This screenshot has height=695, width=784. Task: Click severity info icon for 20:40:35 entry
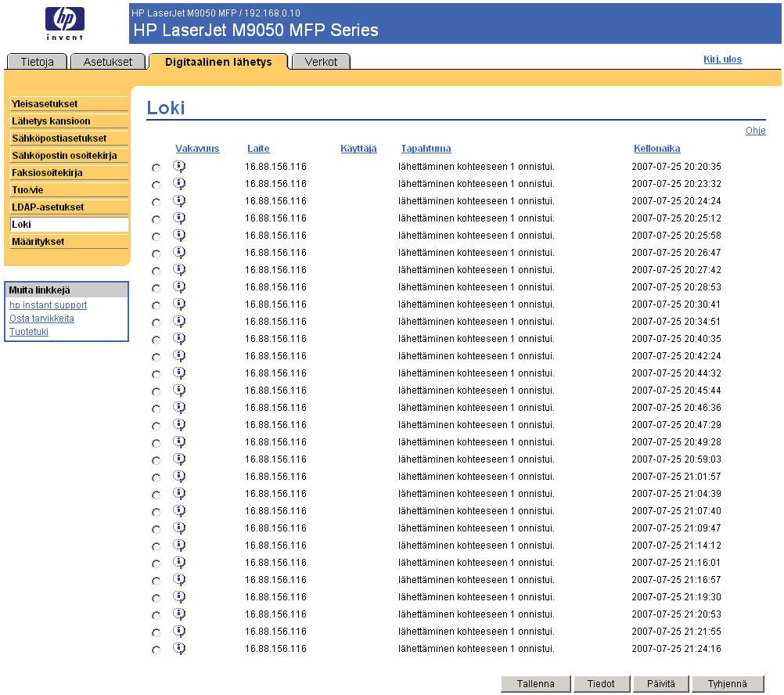(x=179, y=339)
